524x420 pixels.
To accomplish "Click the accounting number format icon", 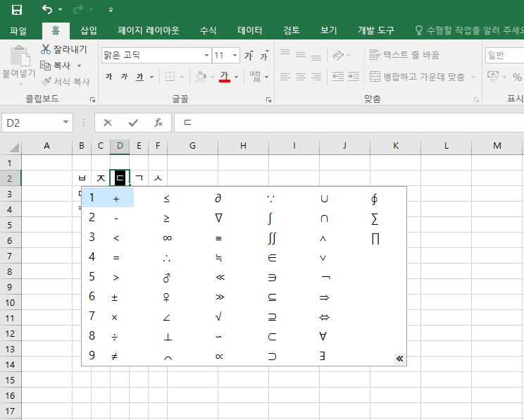I will (x=493, y=77).
